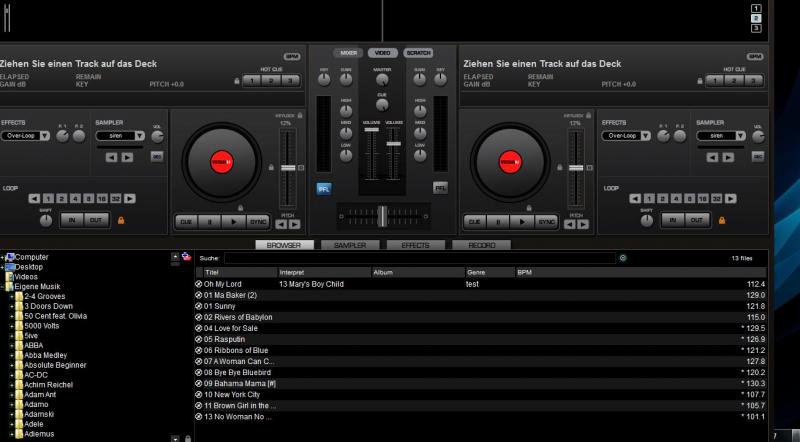Click the BPM button on right deck
This screenshot has width=800, height=442.
click(x=754, y=57)
